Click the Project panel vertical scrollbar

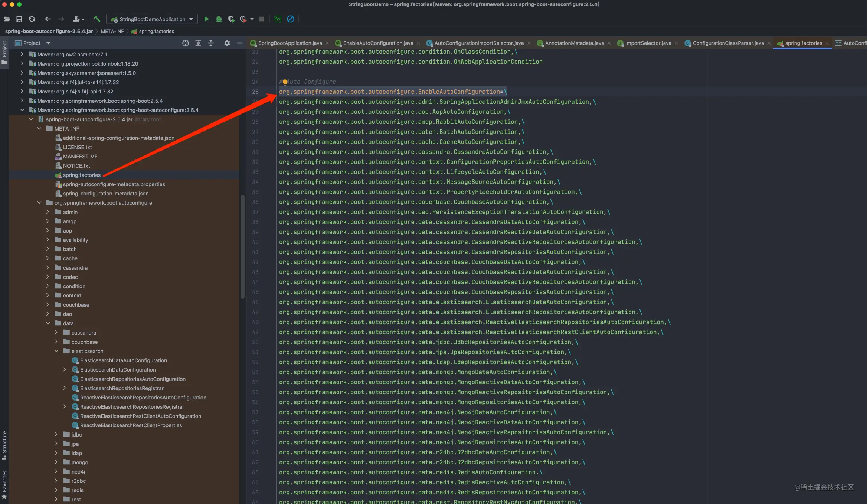click(243, 247)
